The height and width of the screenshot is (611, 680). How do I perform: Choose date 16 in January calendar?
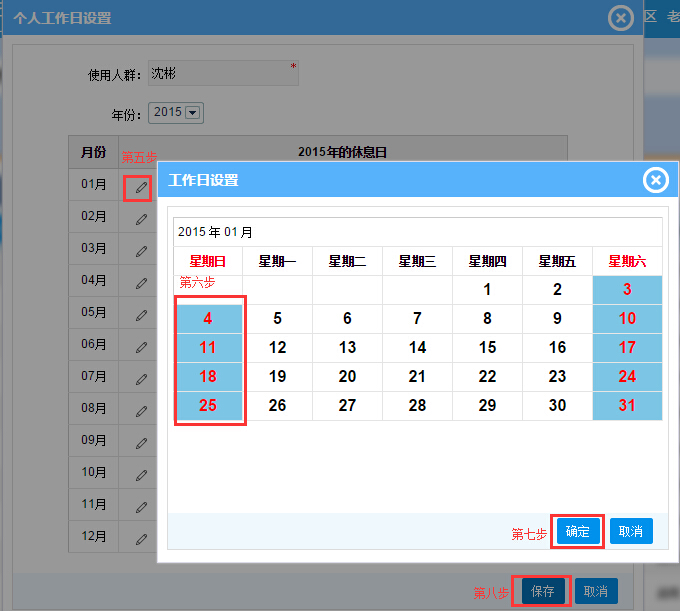pos(557,348)
